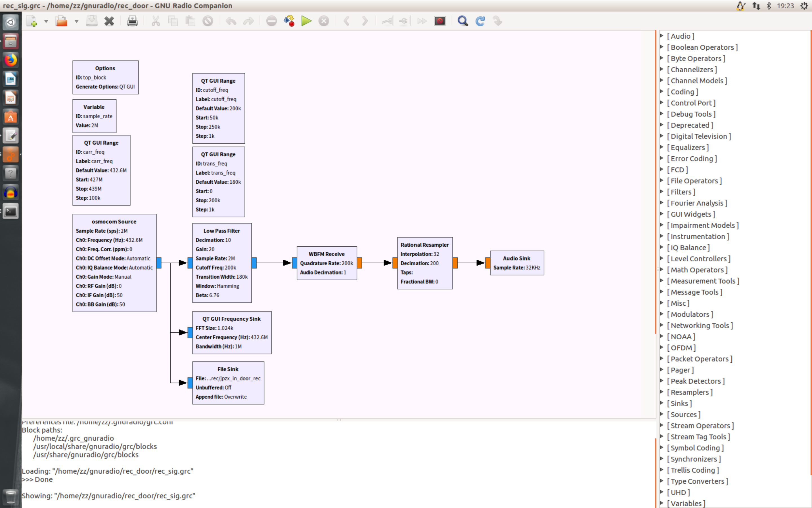
Task: Click the Cut scissors icon
Action: point(155,21)
